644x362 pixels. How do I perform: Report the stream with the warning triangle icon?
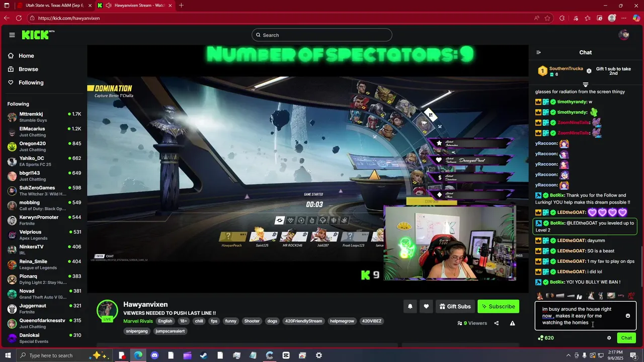[512, 323]
